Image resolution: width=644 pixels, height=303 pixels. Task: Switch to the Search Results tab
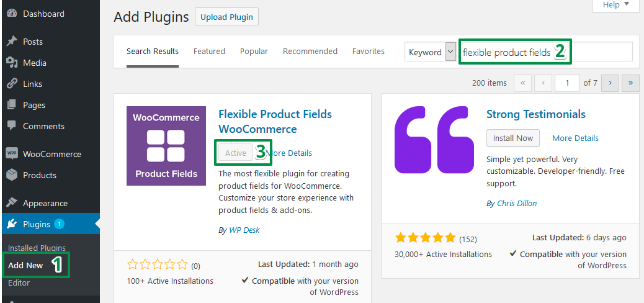click(153, 52)
